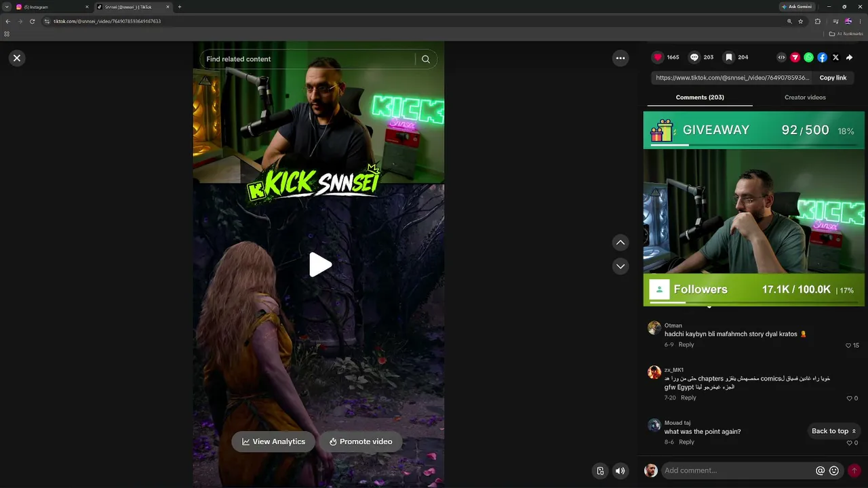The height and width of the screenshot is (488, 868).
Task: Like the video with the heart icon
Action: coord(657,58)
